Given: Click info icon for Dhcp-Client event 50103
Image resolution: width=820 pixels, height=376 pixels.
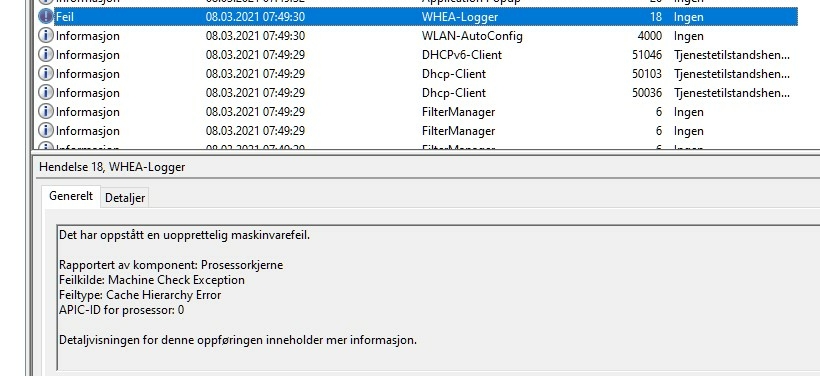Looking at the screenshot, I should [x=46, y=74].
